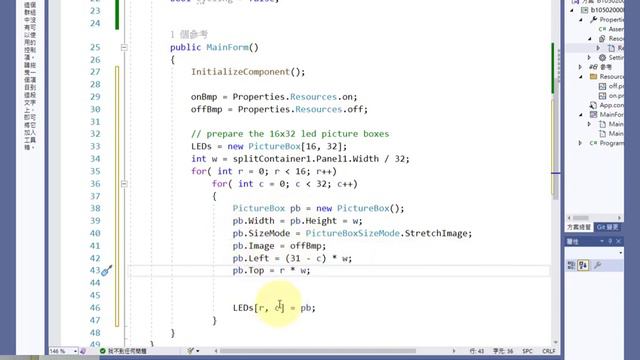Click the screwdriver quick-actions icon at line 43
The image size is (640, 360).
[x=107, y=270]
